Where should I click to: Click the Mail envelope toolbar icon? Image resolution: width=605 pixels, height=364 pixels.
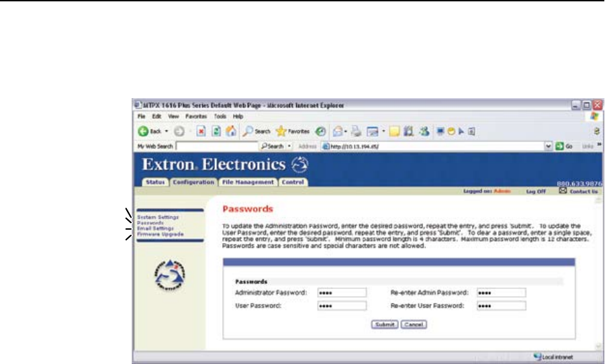338,131
